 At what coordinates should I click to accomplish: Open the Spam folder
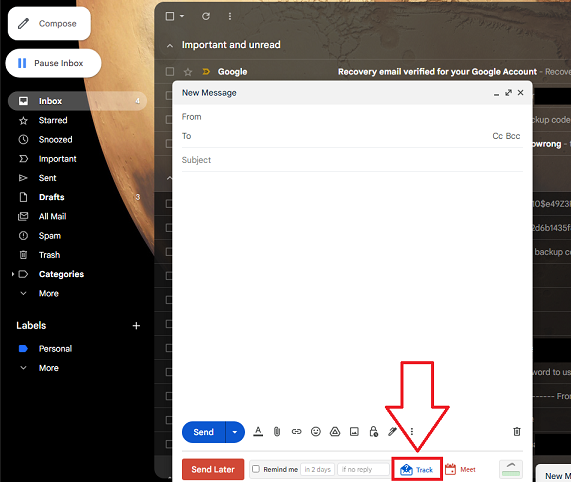(x=50, y=236)
